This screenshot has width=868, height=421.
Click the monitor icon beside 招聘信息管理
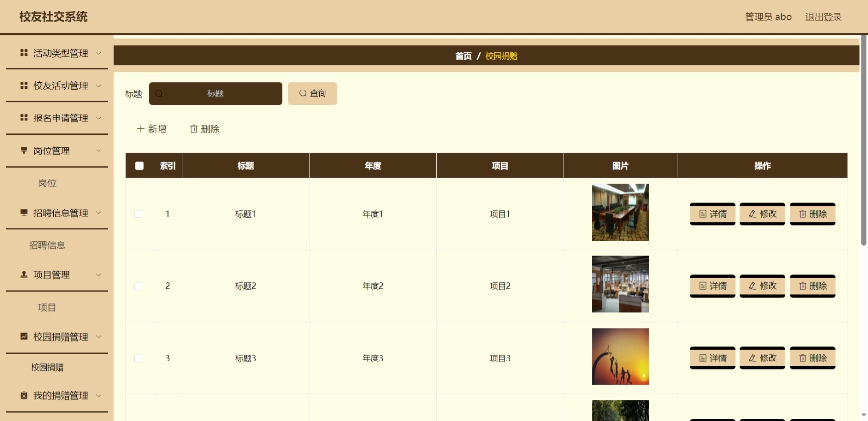[x=24, y=212]
